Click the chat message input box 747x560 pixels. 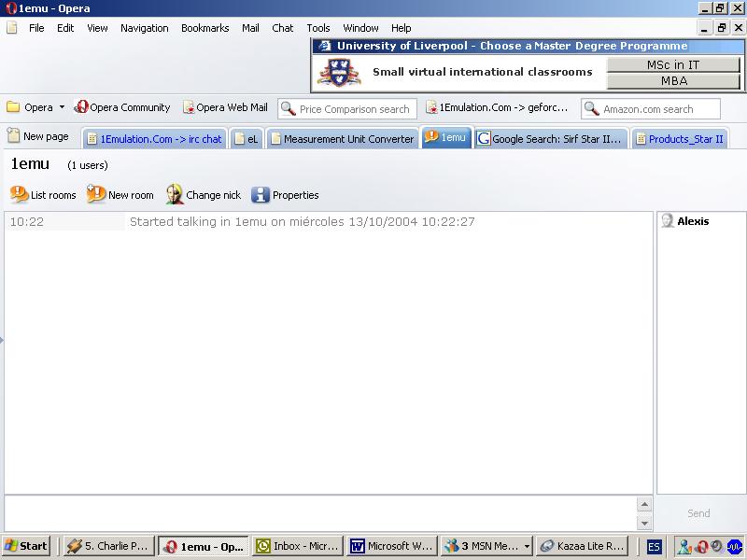(320, 513)
